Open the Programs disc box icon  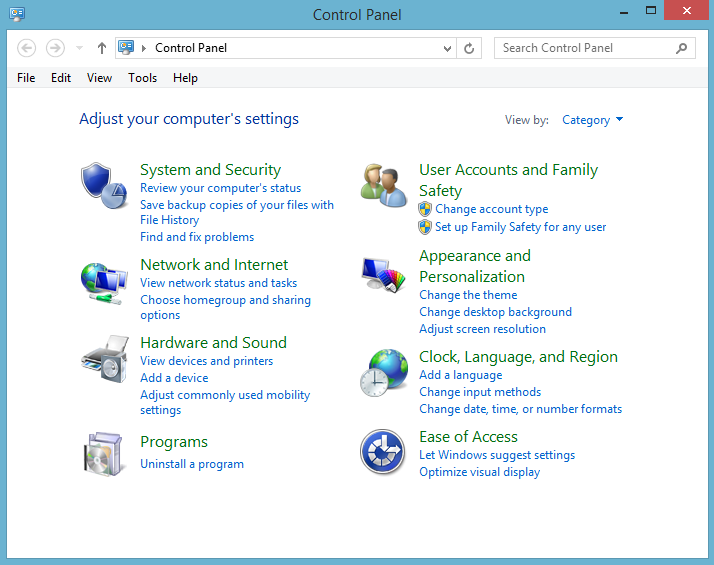tap(103, 453)
